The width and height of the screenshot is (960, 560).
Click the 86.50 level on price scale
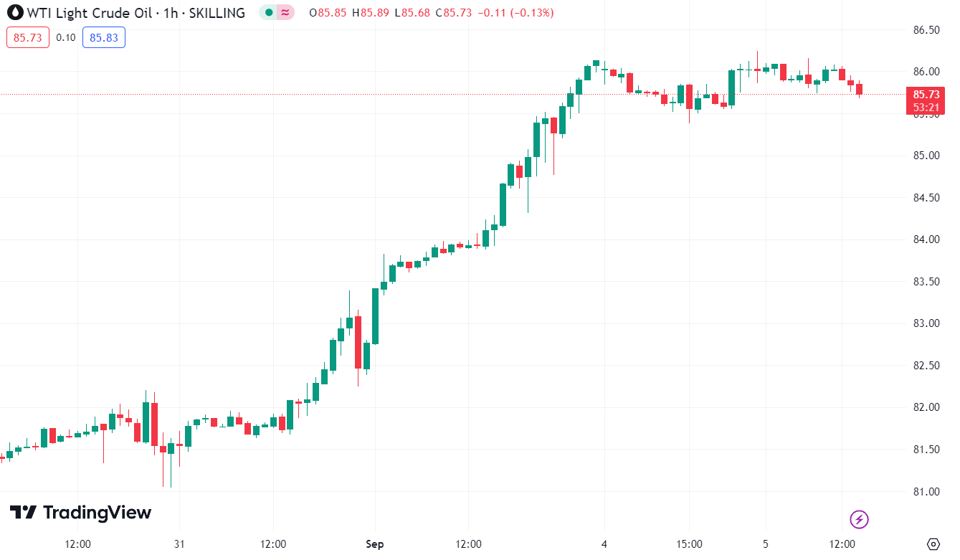[x=926, y=30]
